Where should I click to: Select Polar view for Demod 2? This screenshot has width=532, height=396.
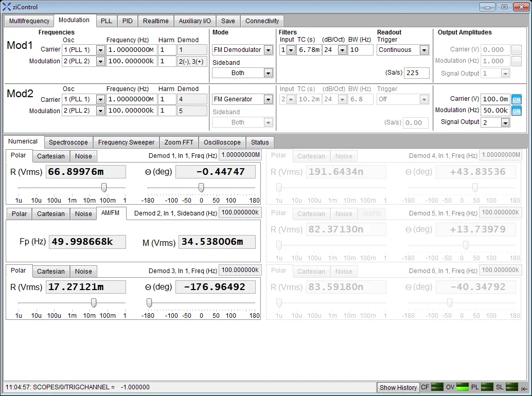click(x=20, y=214)
